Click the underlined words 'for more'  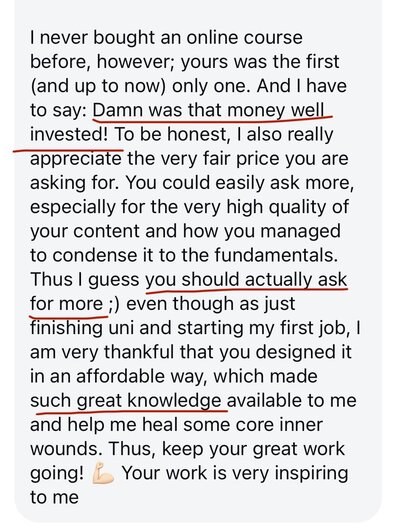coord(66,304)
